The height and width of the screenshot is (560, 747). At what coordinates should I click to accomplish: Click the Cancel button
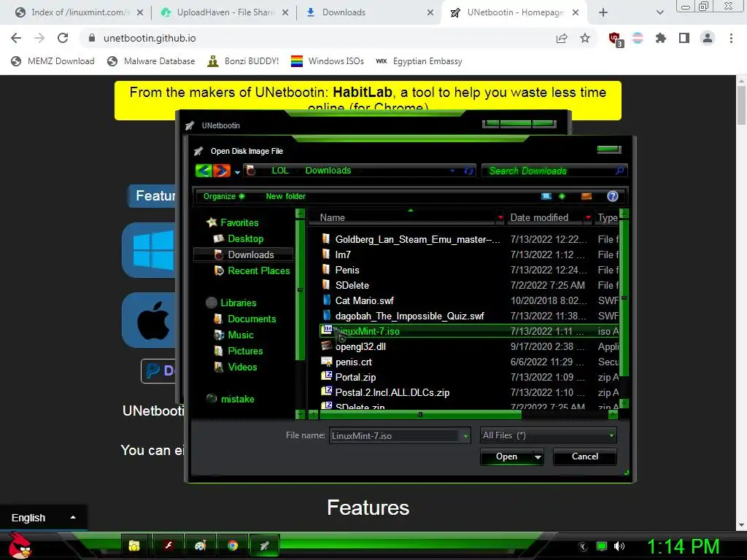click(584, 456)
